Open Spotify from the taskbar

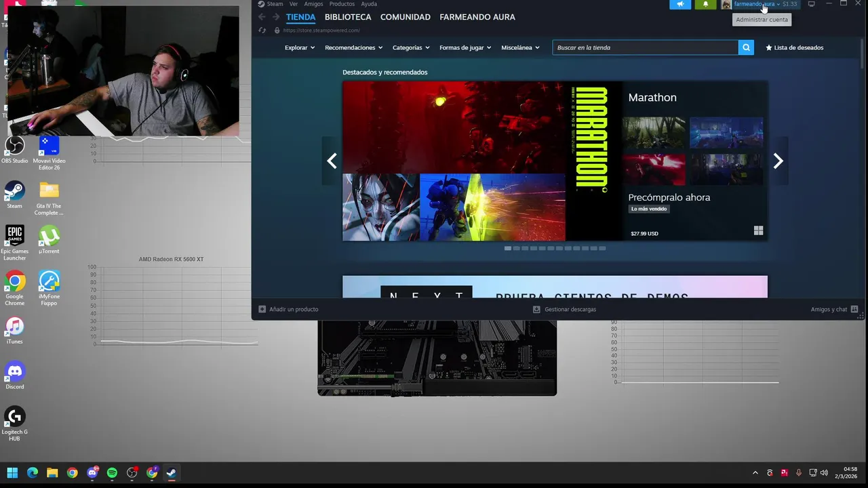(112, 473)
